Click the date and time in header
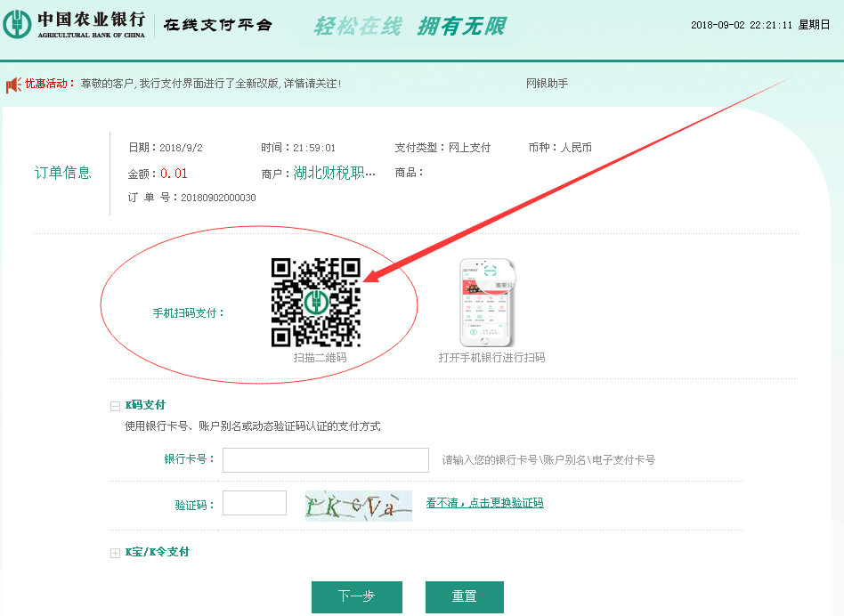 [760, 25]
